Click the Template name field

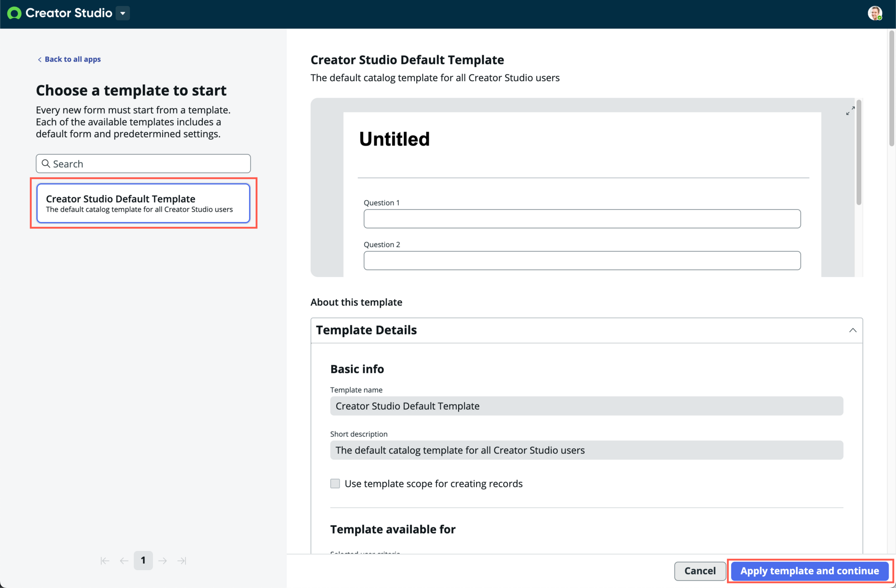pyautogui.click(x=587, y=406)
